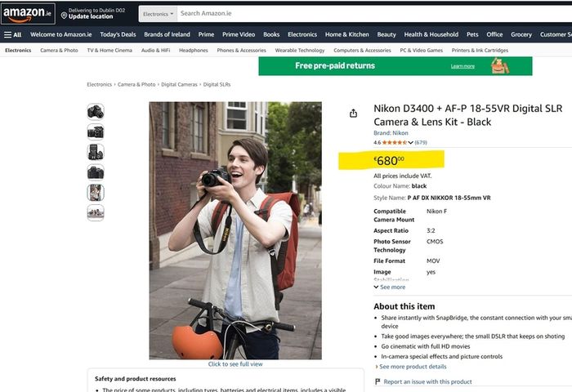Click the delivery location pin icon
The height and width of the screenshot is (392, 572).
[64, 16]
